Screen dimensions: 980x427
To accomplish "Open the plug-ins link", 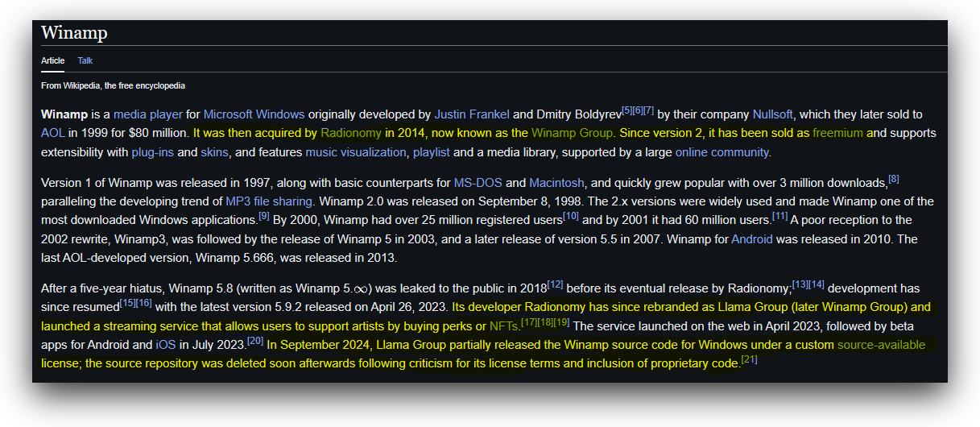I will [153, 151].
